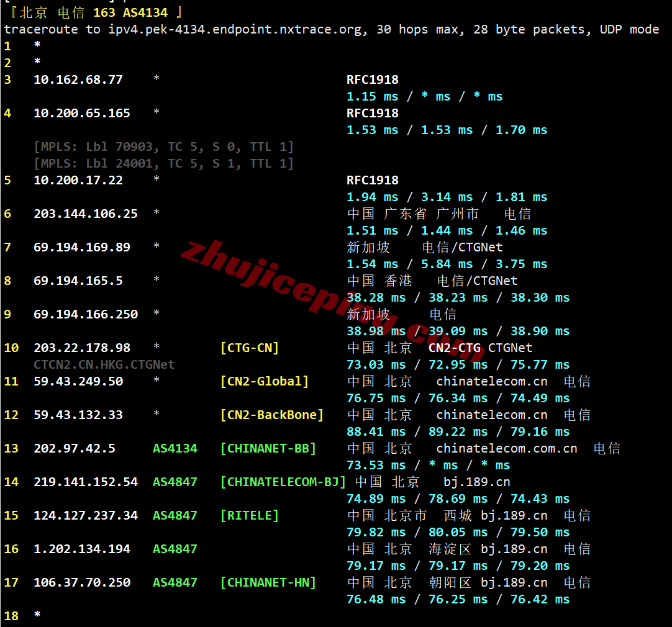The width and height of the screenshot is (672, 627).
Task: Select the [RITELE] tag
Action: click(250, 515)
